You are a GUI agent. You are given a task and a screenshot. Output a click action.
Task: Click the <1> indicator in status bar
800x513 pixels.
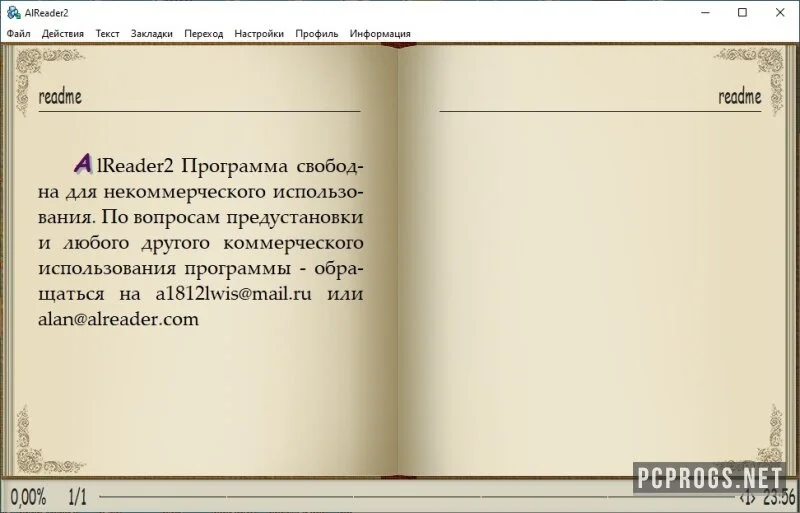click(747, 497)
